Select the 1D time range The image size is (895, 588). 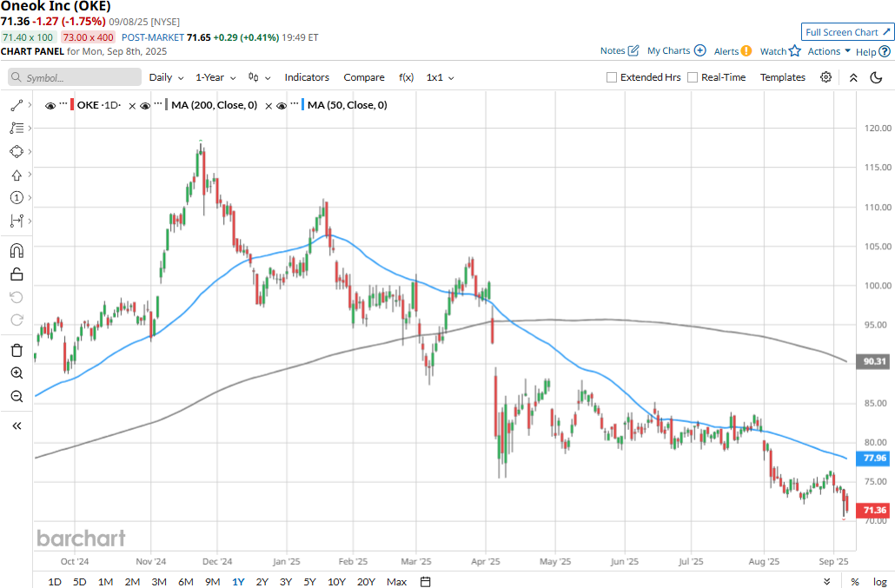click(55, 582)
